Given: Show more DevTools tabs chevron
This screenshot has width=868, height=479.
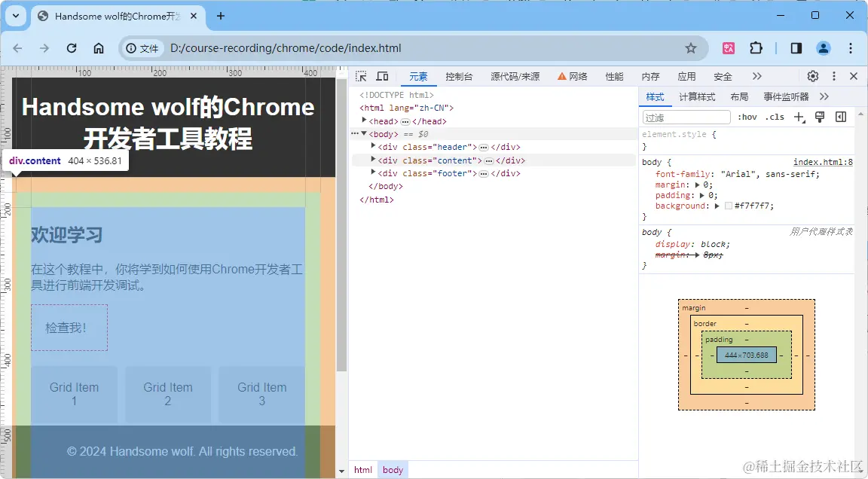Looking at the screenshot, I should 756,76.
